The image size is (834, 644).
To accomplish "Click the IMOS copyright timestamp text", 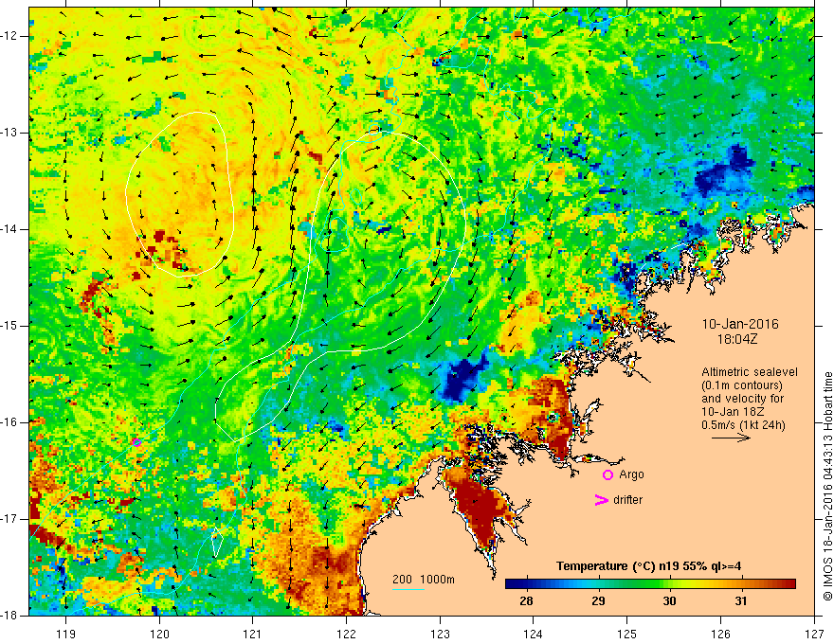I will 827,486.
